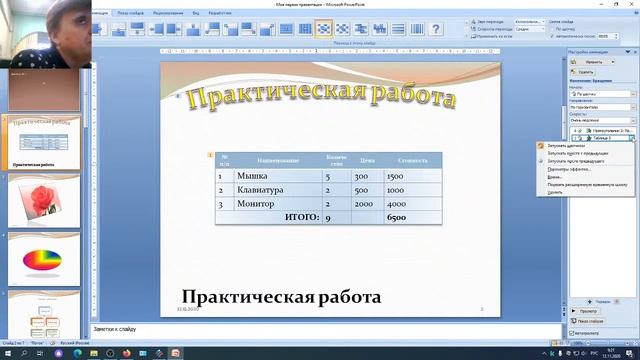The width and height of the screenshot is (640, 360).
Task: Select the org chart slide thumbnail
Action: [44, 315]
